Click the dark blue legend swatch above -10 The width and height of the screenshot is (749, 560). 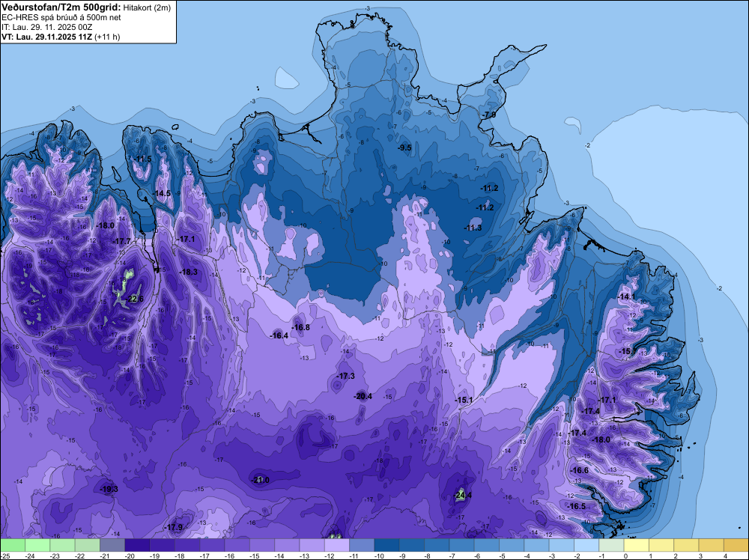pyautogui.click(x=386, y=545)
